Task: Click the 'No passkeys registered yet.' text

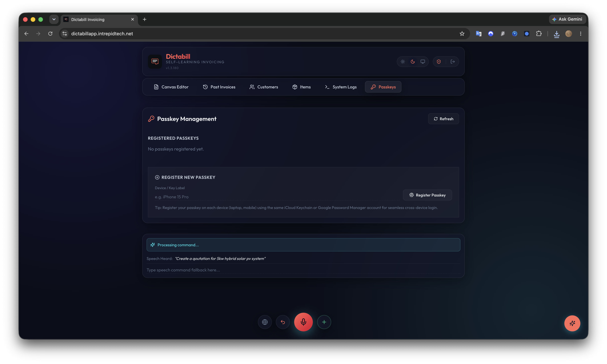Action: [176, 149]
